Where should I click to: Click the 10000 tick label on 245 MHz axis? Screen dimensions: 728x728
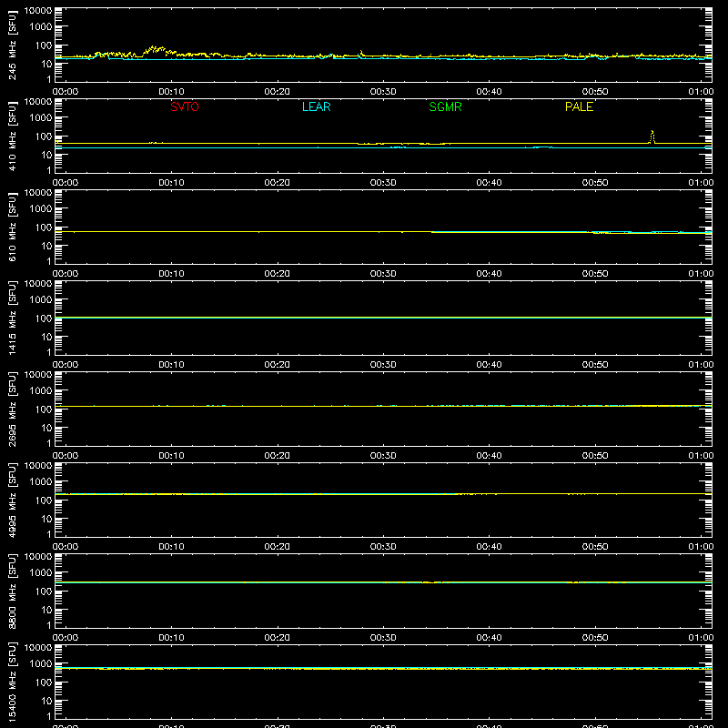38,11
